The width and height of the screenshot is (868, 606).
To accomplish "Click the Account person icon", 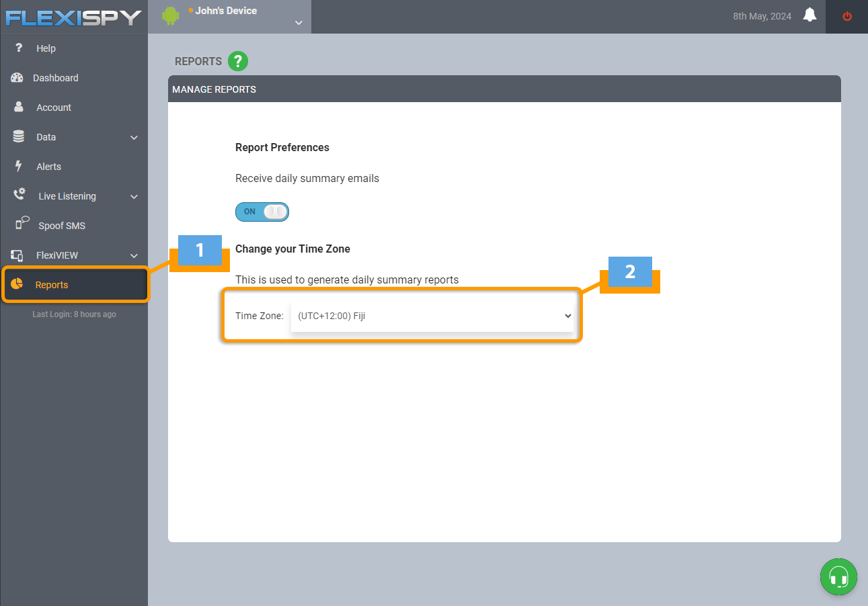I will pos(19,107).
